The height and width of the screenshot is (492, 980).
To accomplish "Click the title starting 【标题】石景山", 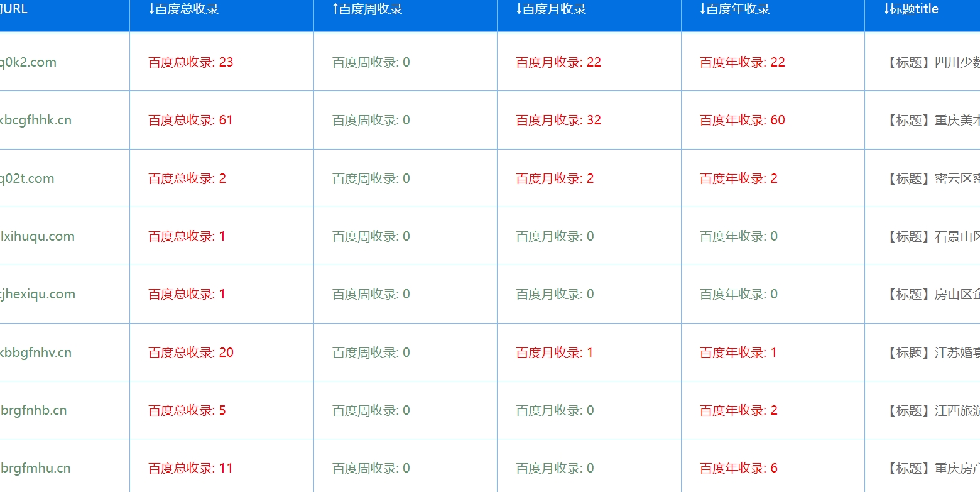I will click(x=932, y=236).
